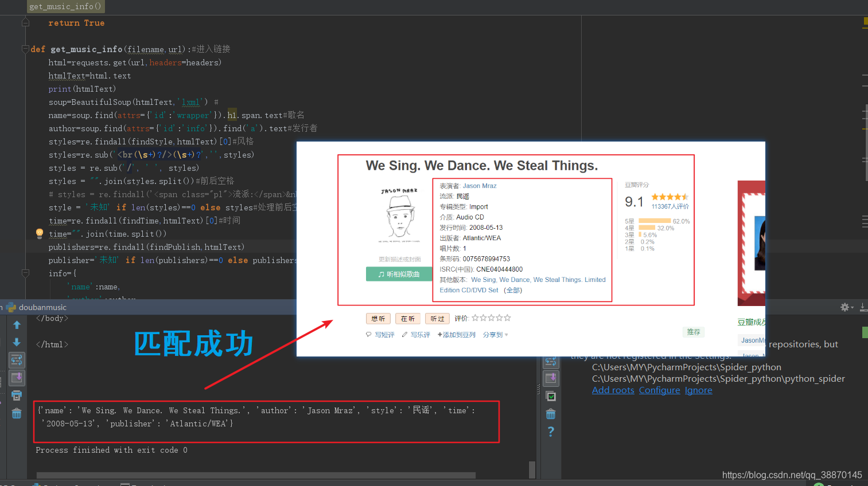Viewport: 868px width, 486px height.
Task: Click the green '听相似歌曲' button
Action: tap(399, 274)
